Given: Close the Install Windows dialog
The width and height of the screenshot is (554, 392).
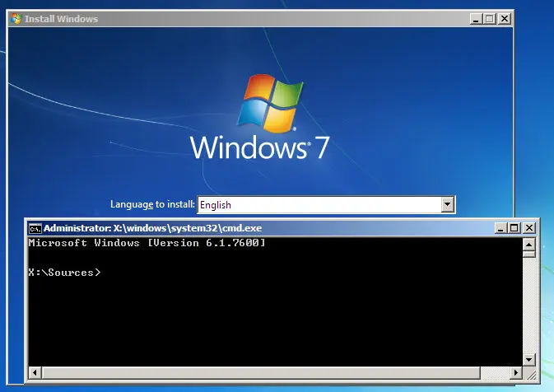Looking at the screenshot, I should coord(504,18).
